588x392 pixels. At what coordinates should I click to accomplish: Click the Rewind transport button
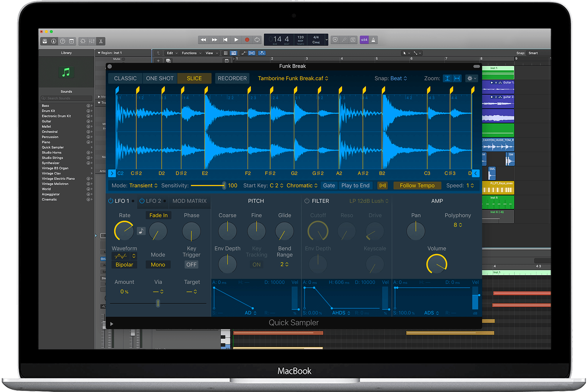coord(203,40)
